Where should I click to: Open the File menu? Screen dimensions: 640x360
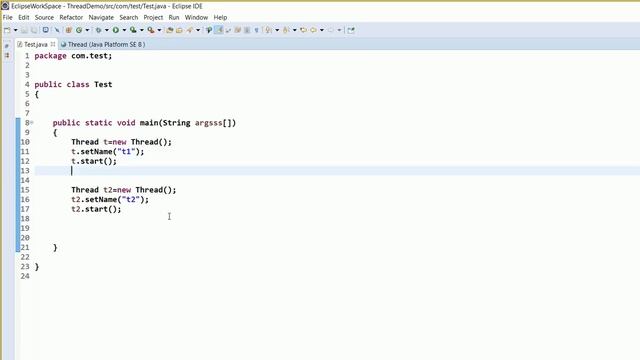(x=7, y=18)
